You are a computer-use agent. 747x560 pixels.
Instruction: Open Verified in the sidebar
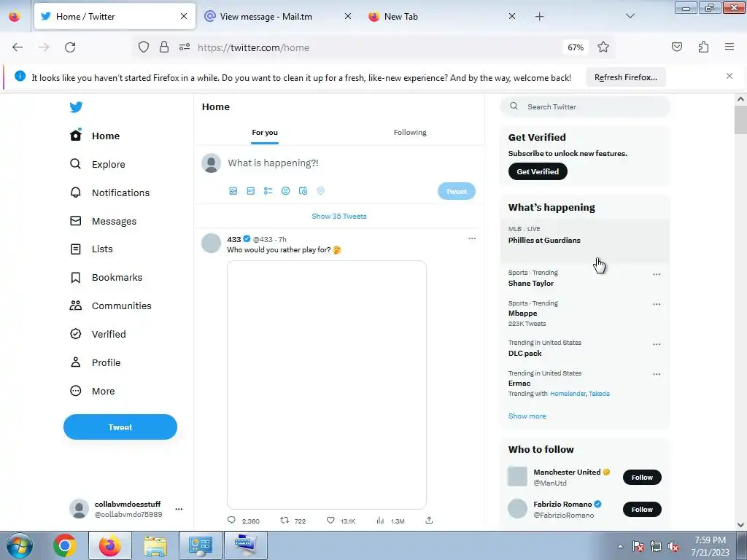tap(98, 334)
